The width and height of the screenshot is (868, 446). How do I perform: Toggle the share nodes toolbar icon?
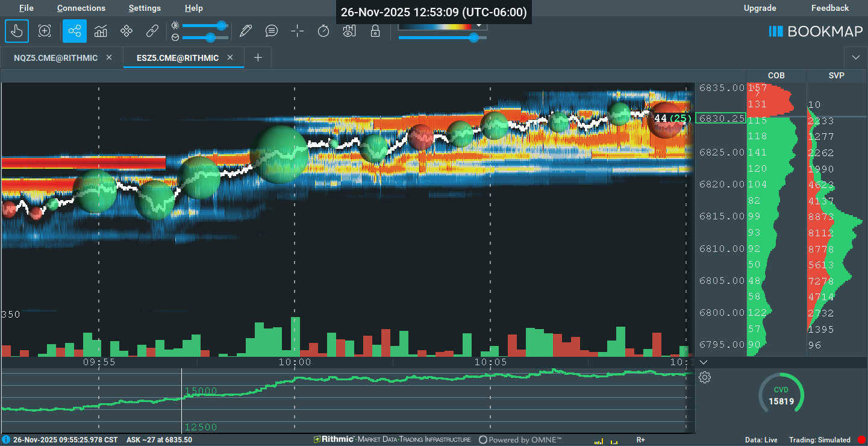pos(75,31)
